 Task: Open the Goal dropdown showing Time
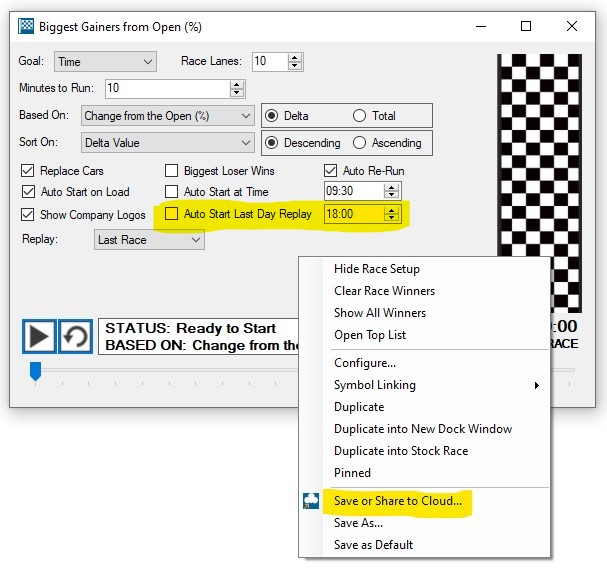[105, 62]
